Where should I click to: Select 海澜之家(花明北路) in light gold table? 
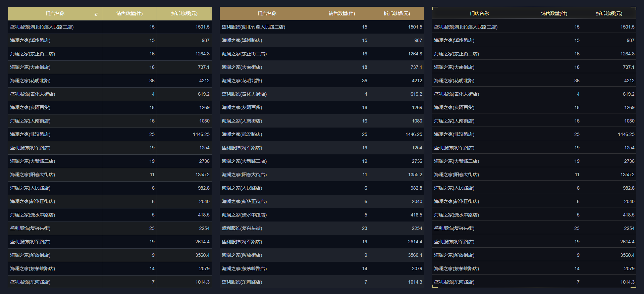tap(30, 81)
